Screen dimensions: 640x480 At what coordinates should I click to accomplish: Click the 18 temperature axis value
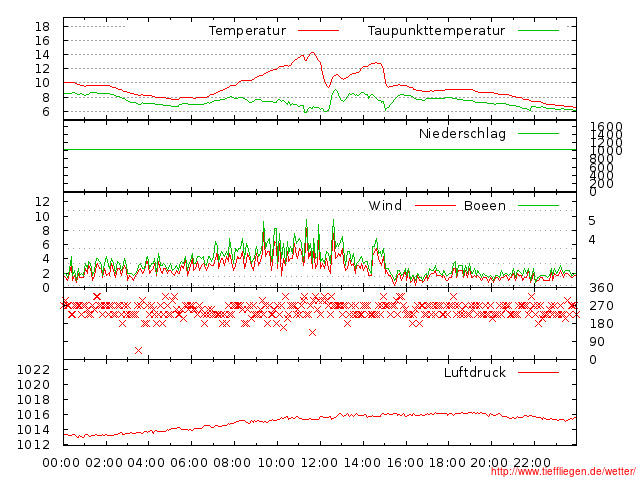pyautogui.click(x=42, y=27)
